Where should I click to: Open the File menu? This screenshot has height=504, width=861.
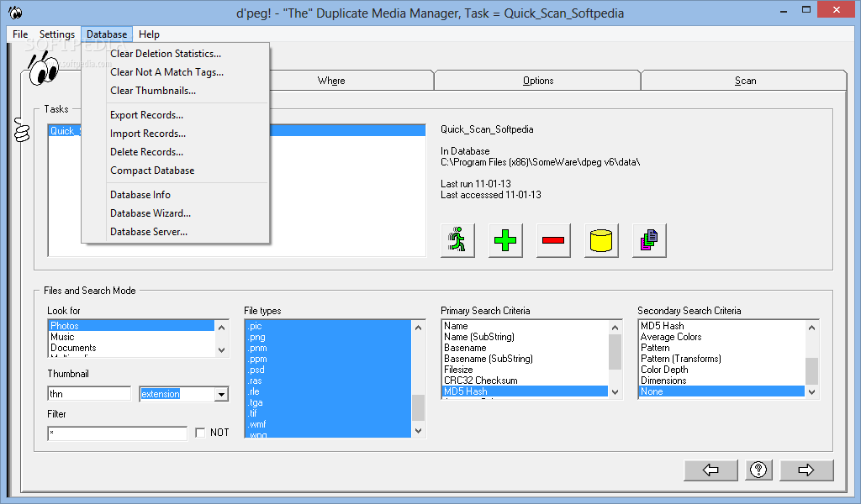pyautogui.click(x=20, y=34)
